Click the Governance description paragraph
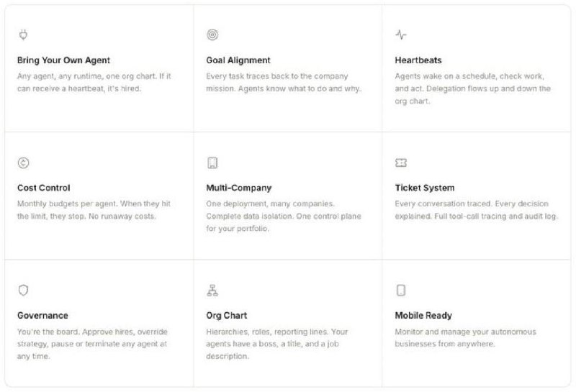This screenshot has height=392, width=576. [x=91, y=343]
